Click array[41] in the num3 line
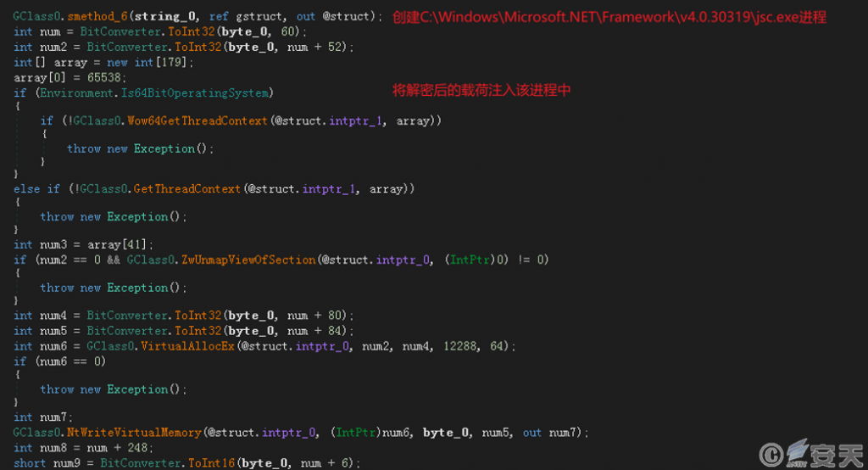The image size is (868, 470). [x=116, y=244]
